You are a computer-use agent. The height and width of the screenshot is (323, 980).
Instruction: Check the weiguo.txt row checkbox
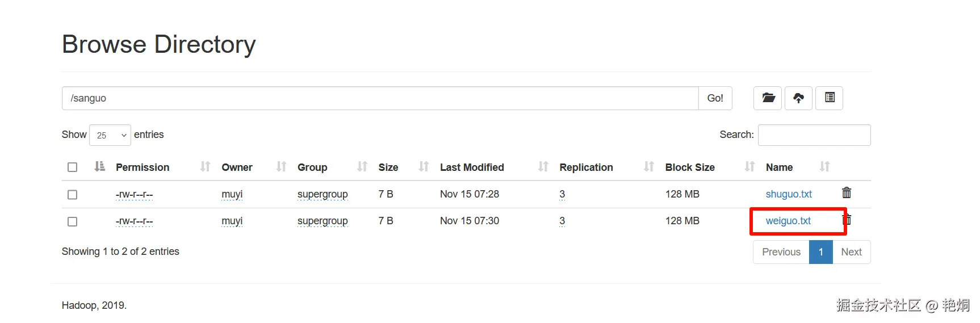72,221
